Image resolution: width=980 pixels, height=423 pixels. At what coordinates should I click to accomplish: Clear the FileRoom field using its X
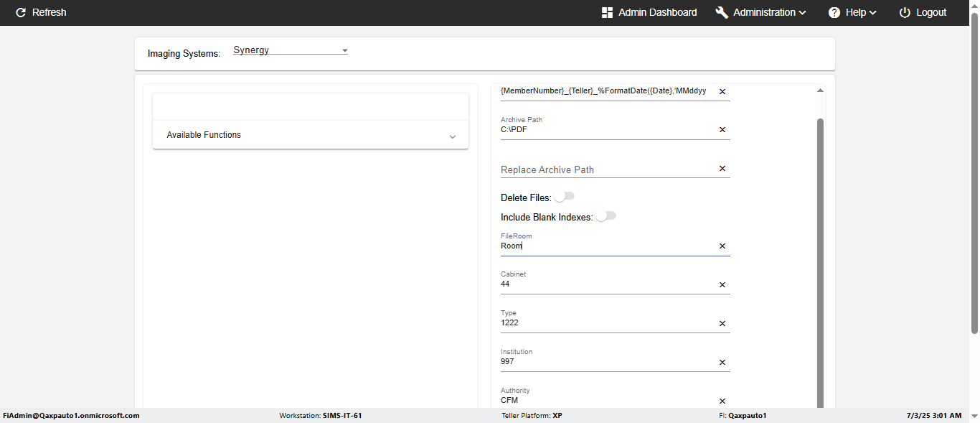(x=722, y=246)
